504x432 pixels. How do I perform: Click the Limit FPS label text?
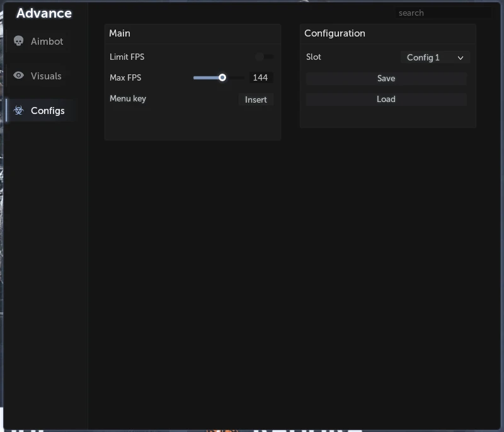click(x=127, y=57)
